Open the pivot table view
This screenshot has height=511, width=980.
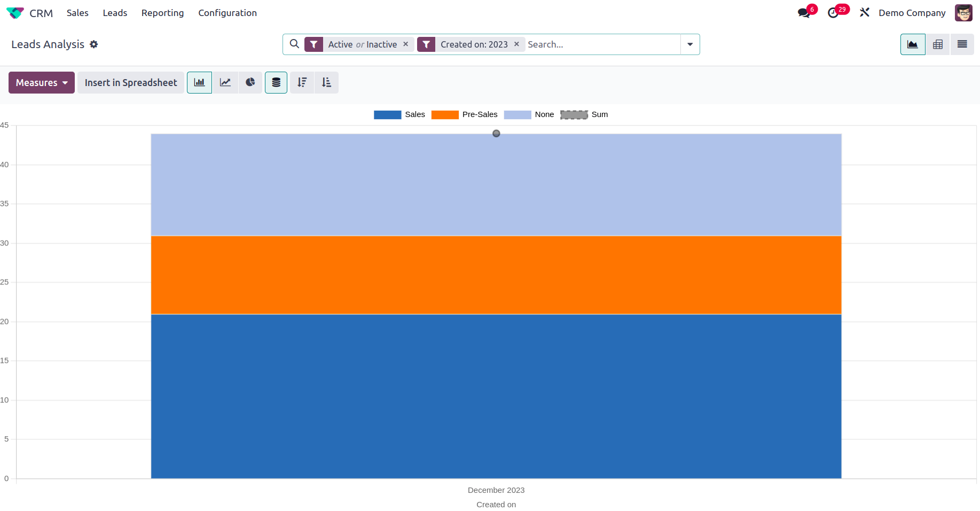tap(937, 44)
